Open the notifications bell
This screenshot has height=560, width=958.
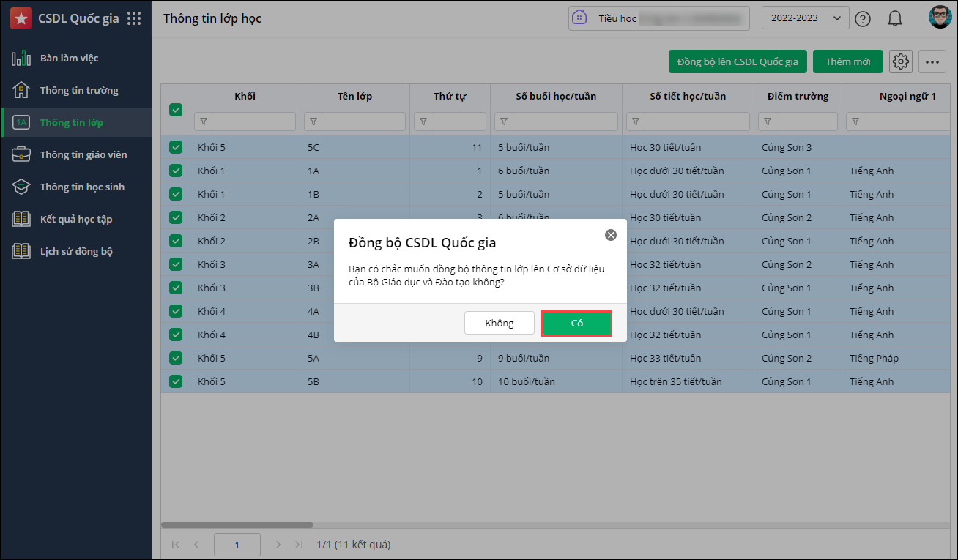[894, 19]
